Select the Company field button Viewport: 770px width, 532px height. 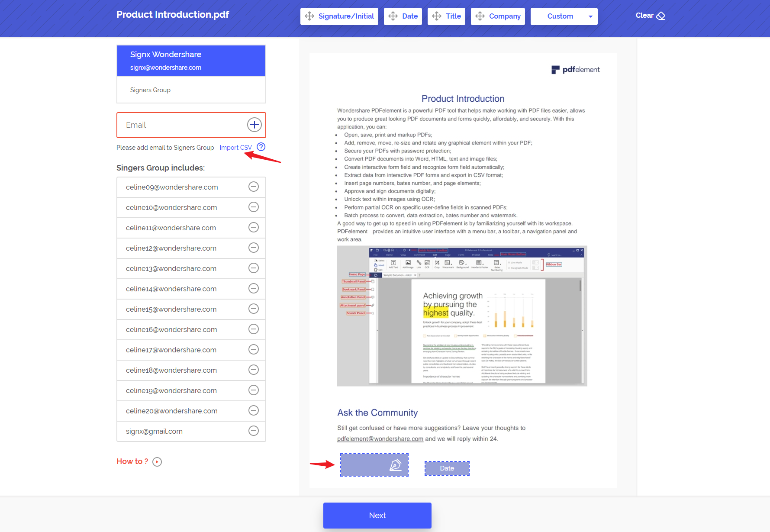[x=498, y=16]
